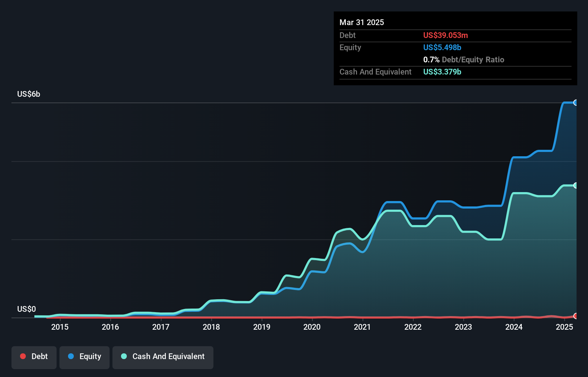Click the 2025 x-axis label

564,327
